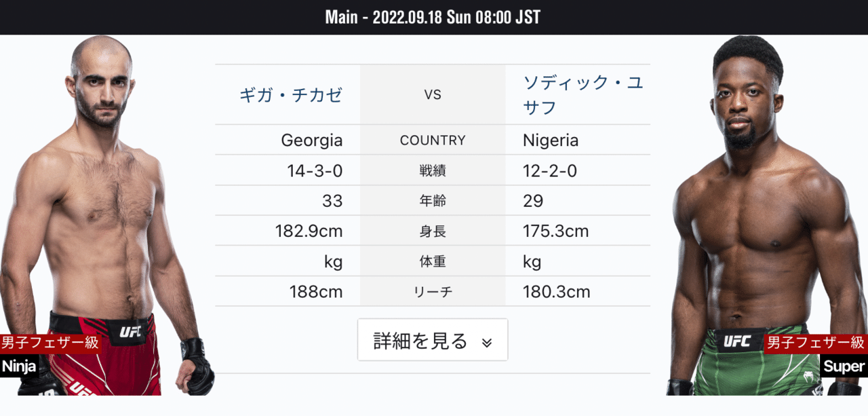The height and width of the screenshot is (416, 868).
Task: Click Nigeria in the COUNTRY row
Action: 550,140
